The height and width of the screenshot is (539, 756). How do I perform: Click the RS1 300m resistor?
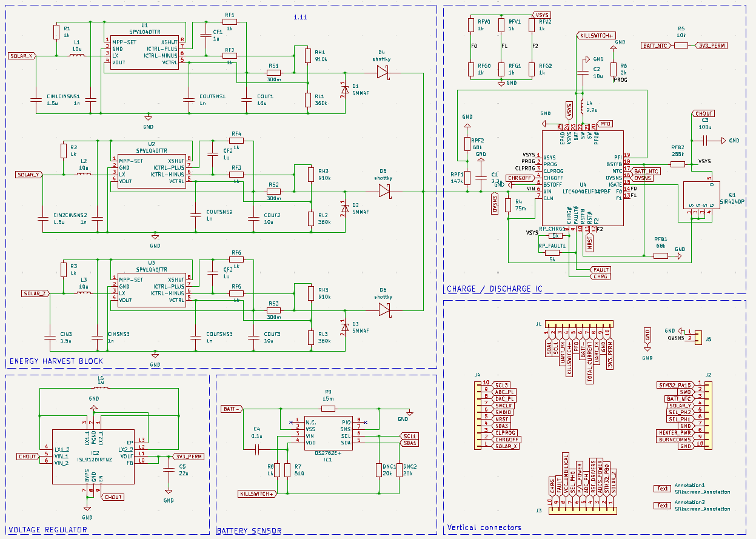[x=274, y=73]
